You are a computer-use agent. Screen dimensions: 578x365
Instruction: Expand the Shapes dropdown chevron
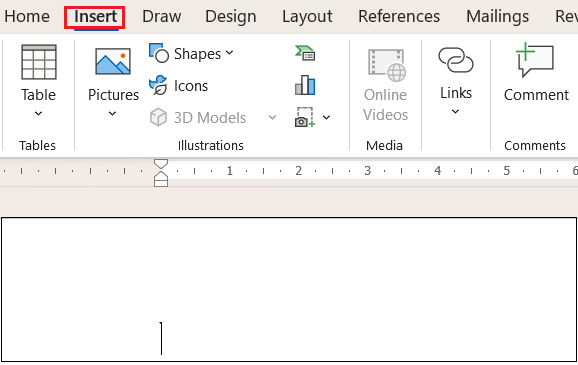tap(229, 53)
